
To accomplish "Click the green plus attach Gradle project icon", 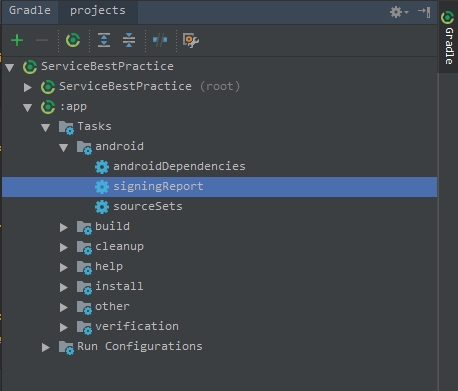I will 17,40.
